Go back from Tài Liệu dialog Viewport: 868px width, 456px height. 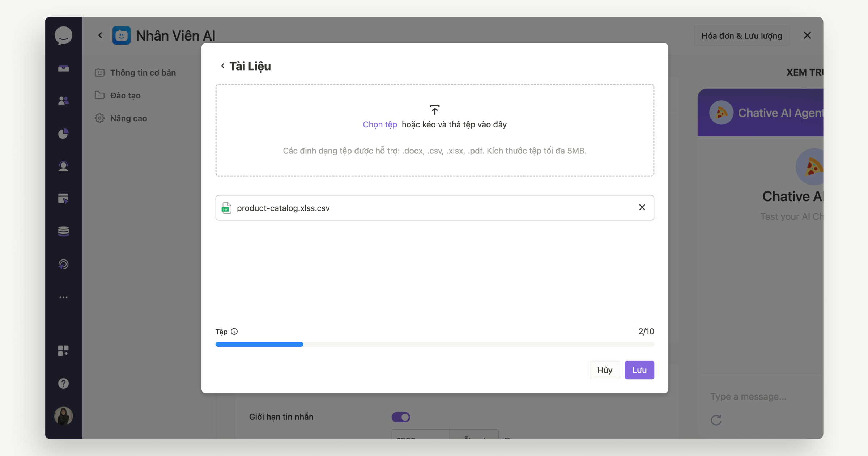(223, 66)
